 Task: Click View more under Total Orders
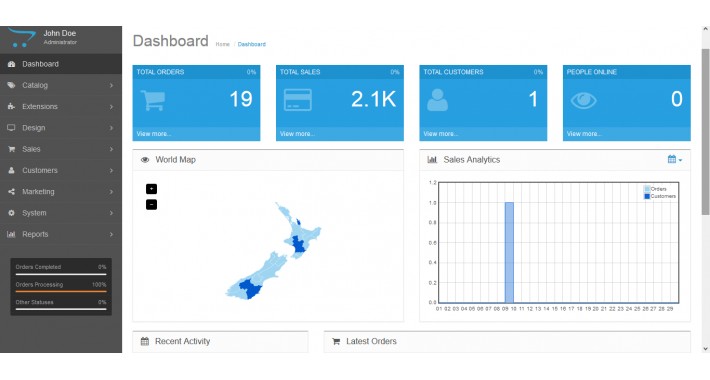coord(154,134)
